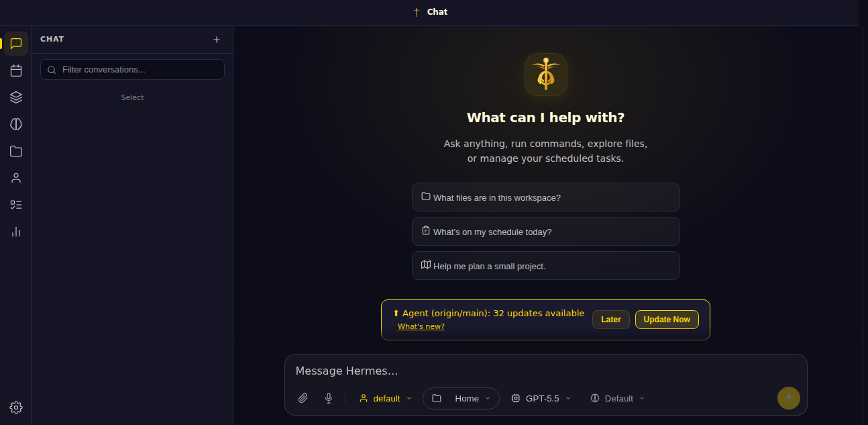Open the brain memory sidebar icon

coord(16,124)
